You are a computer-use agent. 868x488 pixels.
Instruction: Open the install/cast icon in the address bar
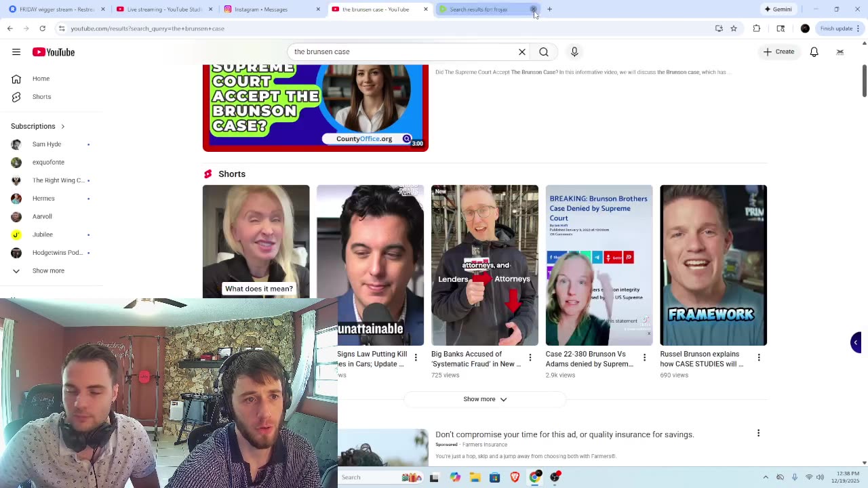point(719,28)
